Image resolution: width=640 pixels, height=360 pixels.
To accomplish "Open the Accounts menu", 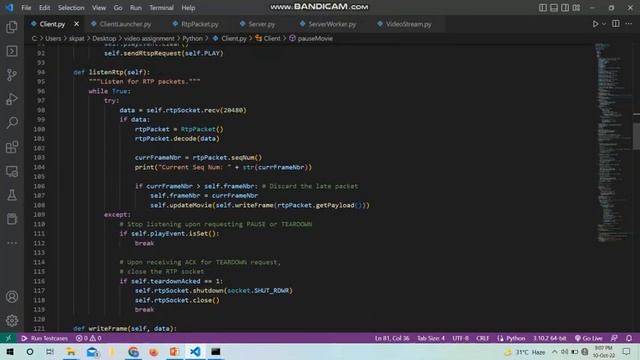I will pos(12,297).
